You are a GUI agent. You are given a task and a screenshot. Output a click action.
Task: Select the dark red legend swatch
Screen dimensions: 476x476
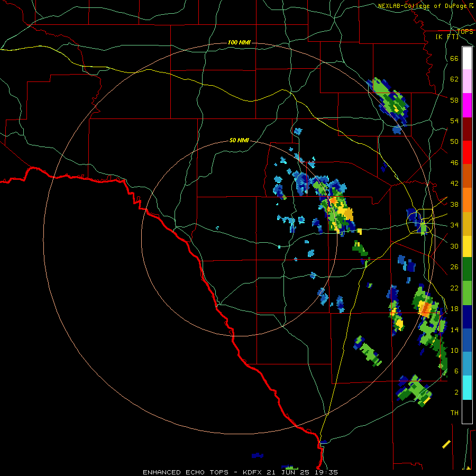point(467,130)
